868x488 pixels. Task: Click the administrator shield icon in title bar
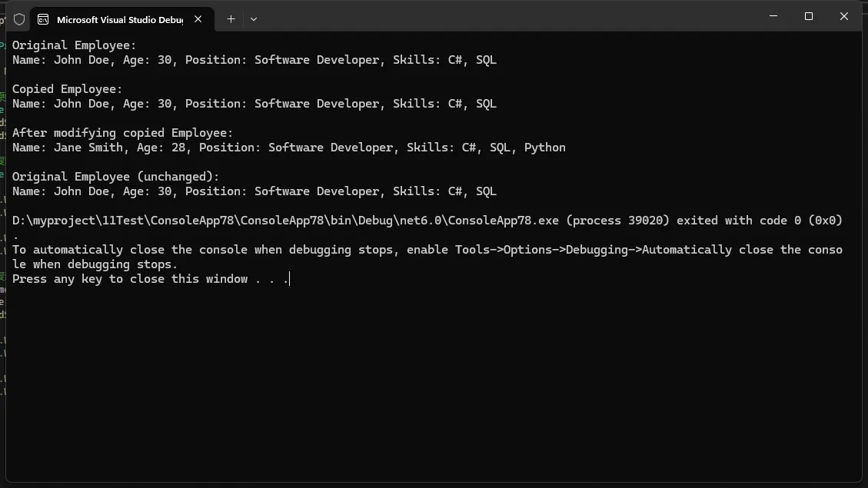[x=19, y=19]
